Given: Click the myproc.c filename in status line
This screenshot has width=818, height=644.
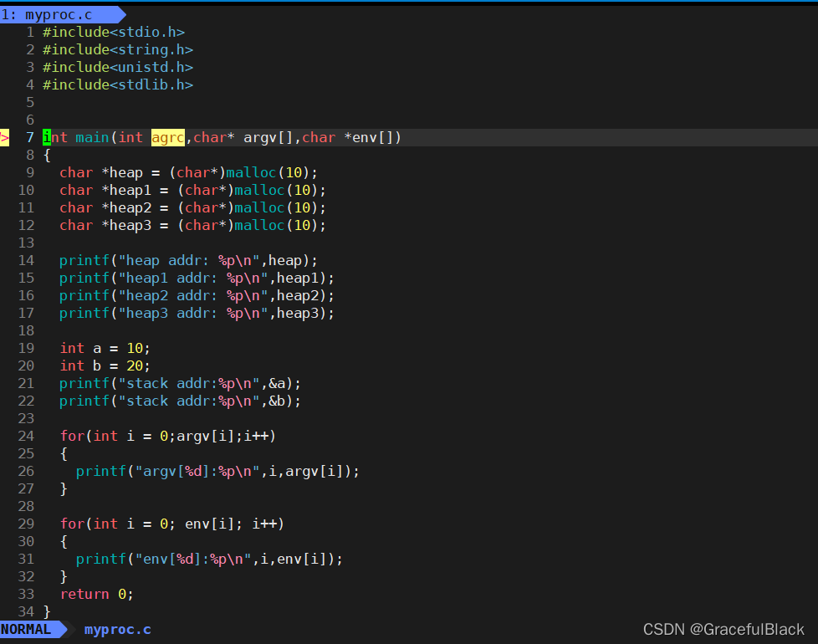Looking at the screenshot, I should coord(118,630).
